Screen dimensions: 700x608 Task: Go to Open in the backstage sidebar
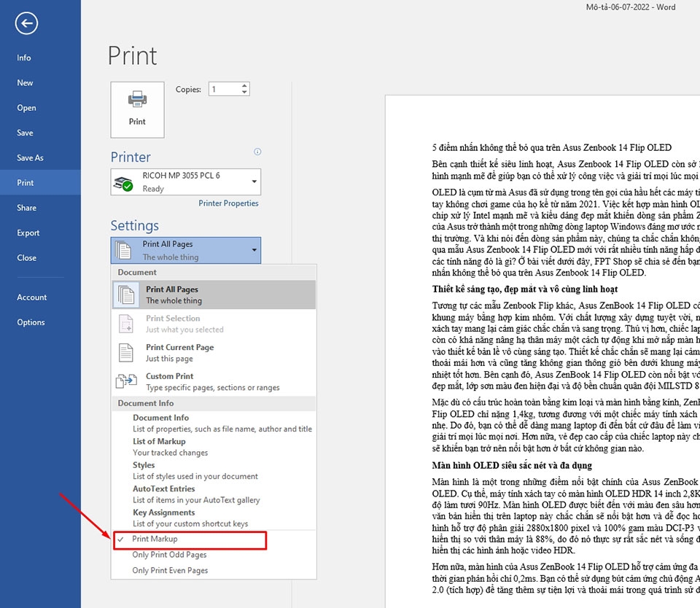coord(40,108)
